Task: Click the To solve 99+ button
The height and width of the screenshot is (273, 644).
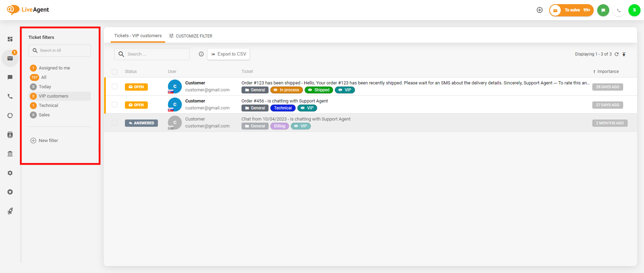Action: [571, 10]
